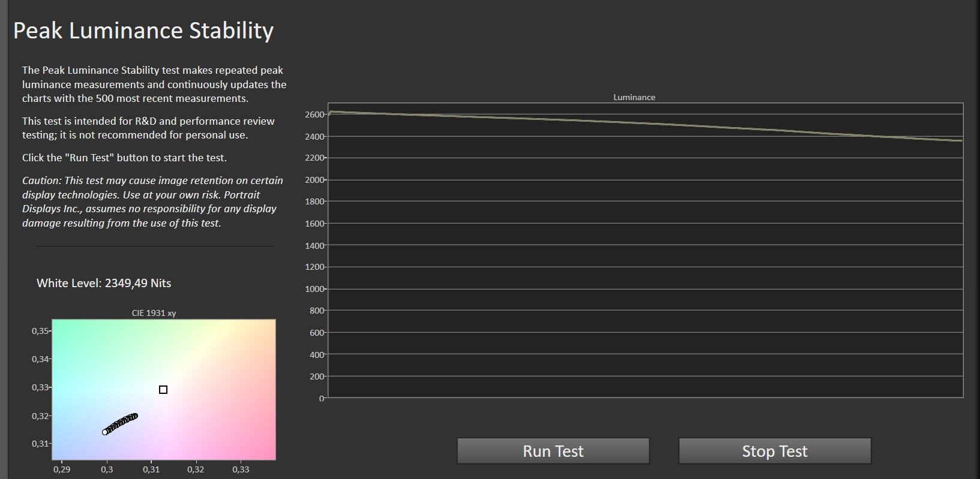Click the Luminance chart title
This screenshot has width=980, height=479.
click(x=634, y=97)
